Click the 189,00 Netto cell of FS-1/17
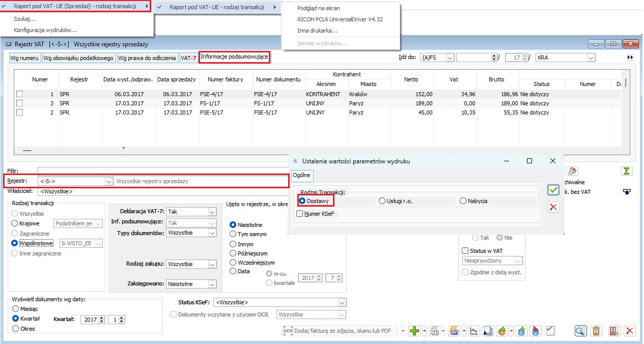This screenshot has width=644, height=344. [x=411, y=103]
